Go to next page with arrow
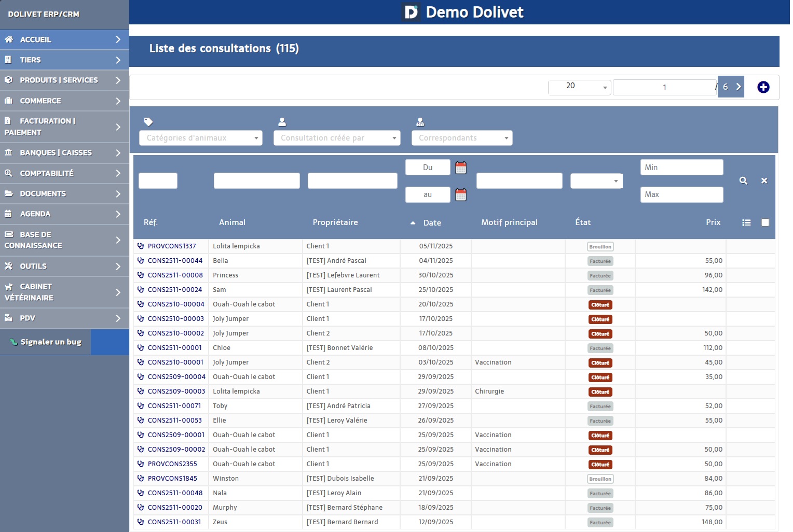This screenshot has width=793, height=532. (x=739, y=87)
